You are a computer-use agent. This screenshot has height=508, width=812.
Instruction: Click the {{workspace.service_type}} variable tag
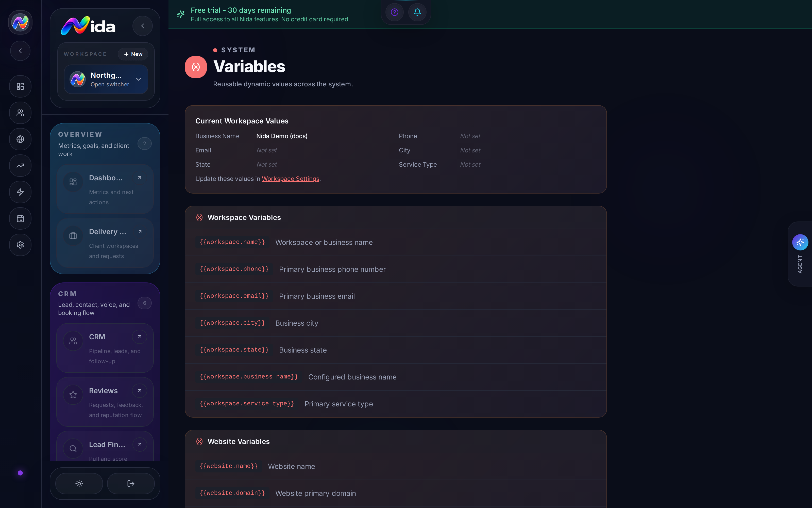[x=247, y=404]
